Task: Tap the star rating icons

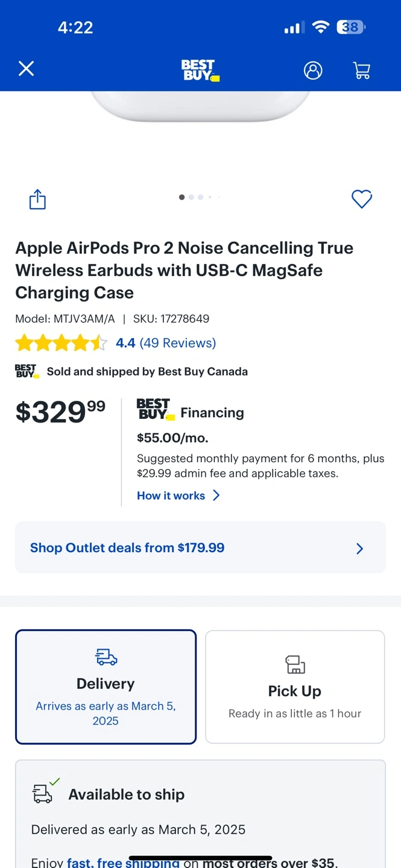Action: coord(61,344)
